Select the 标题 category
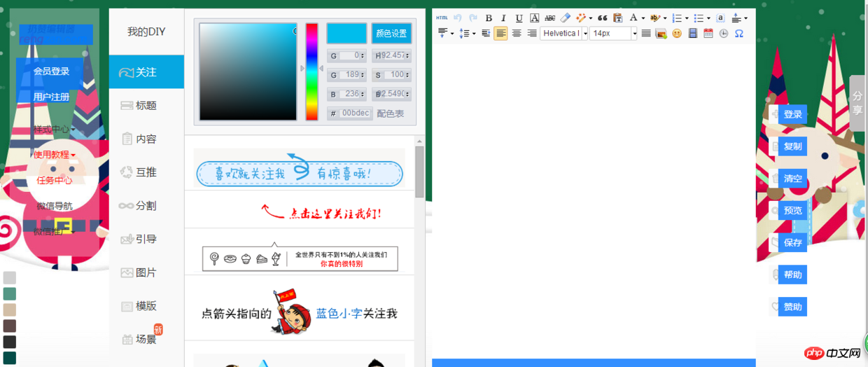The width and height of the screenshot is (868, 367). tap(146, 105)
